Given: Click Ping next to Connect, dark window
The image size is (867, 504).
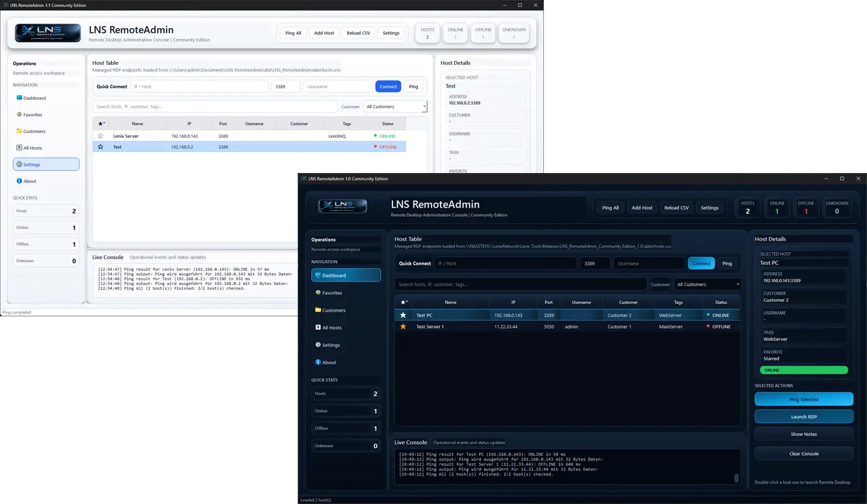Looking at the screenshot, I should point(727,263).
